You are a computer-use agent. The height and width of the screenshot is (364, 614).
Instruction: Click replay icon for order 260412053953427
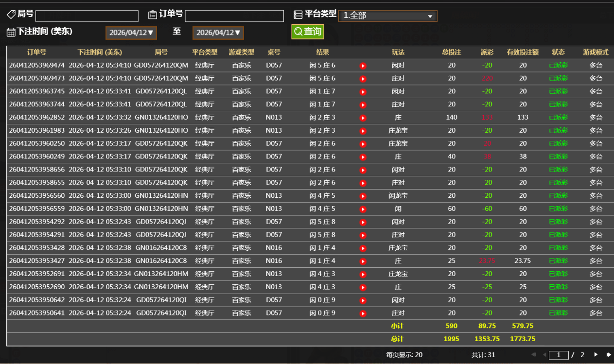click(363, 261)
